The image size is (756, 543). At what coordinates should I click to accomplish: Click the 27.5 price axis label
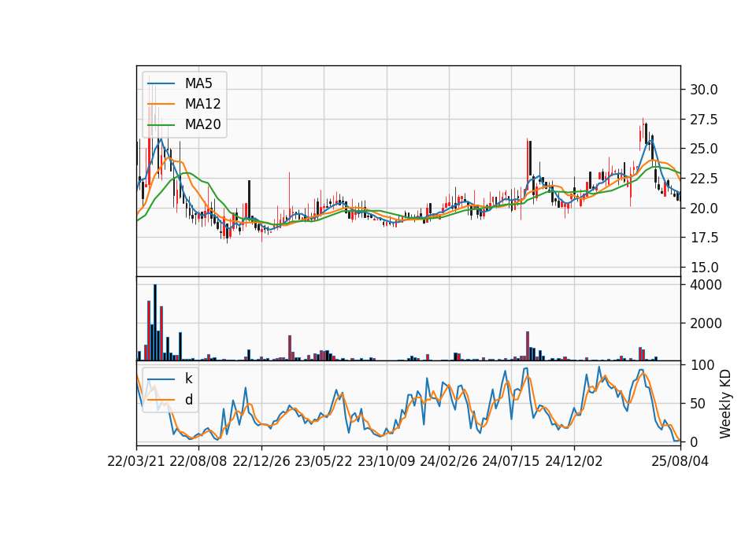point(703,120)
